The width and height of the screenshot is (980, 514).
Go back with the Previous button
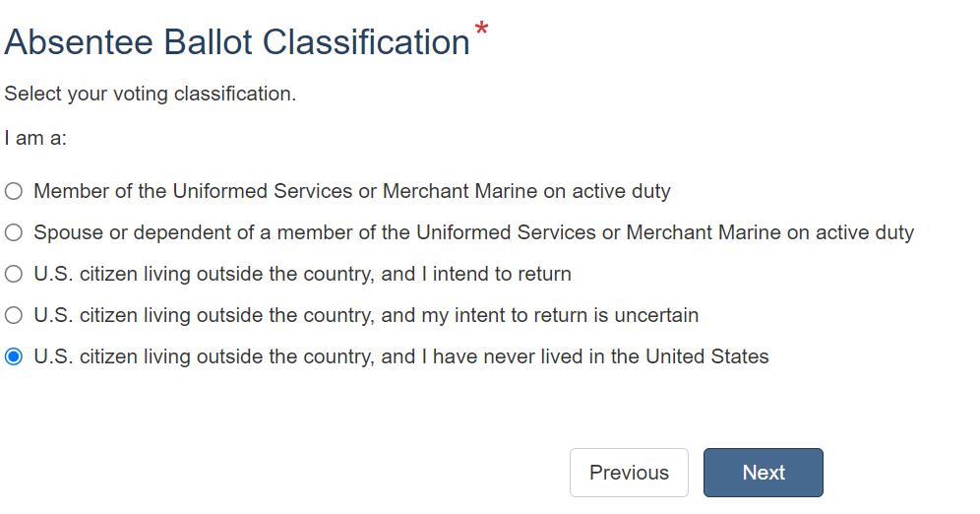point(629,473)
